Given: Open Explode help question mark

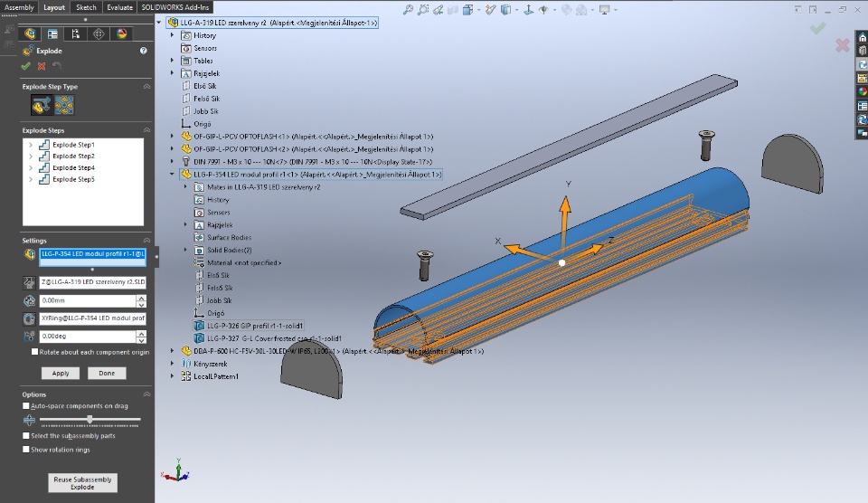Looking at the screenshot, I should click(144, 51).
